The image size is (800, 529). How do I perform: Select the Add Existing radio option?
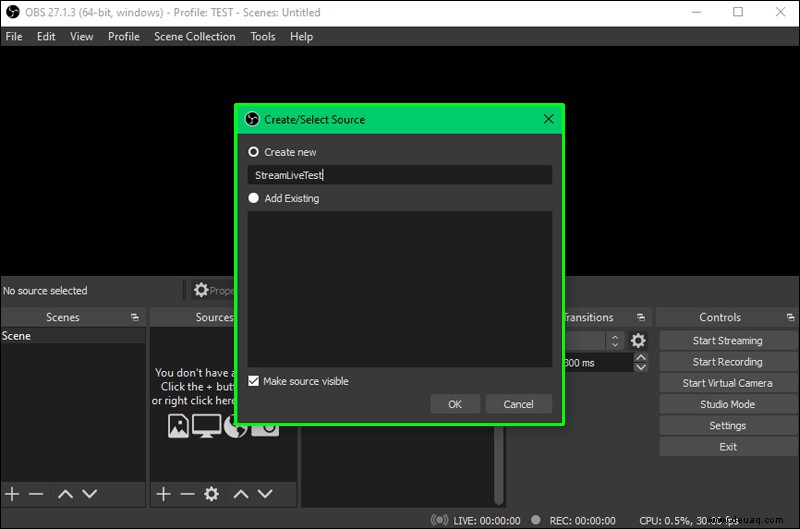coord(254,198)
